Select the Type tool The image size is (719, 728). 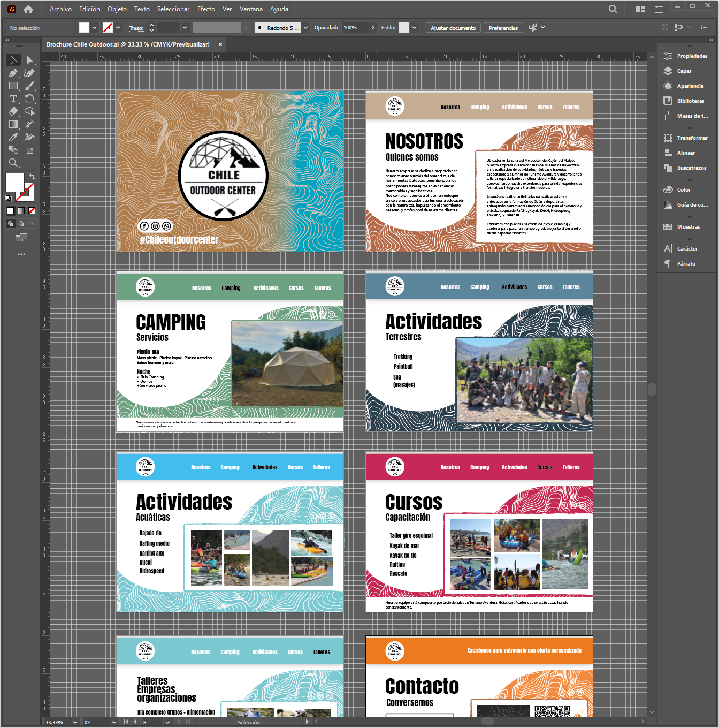pyautogui.click(x=13, y=98)
